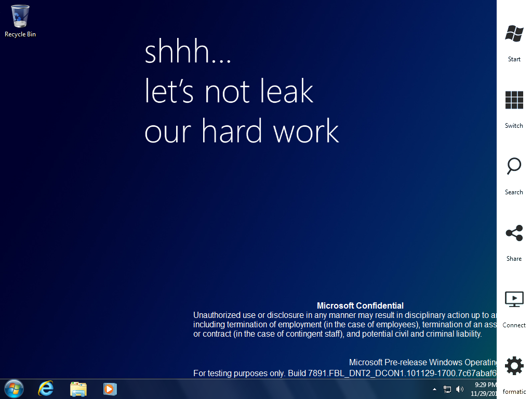Image resolution: width=532 pixels, height=399 pixels.
Task: Open the settings gear charm
Action: click(x=514, y=366)
